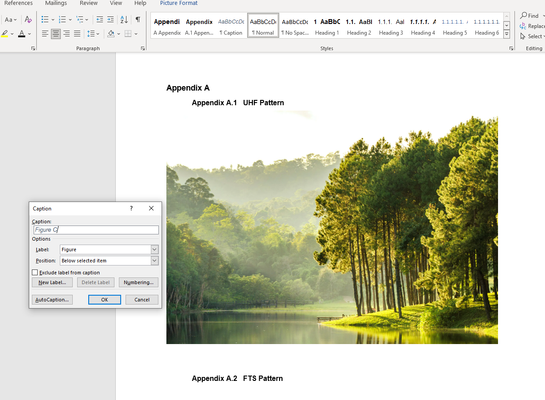The width and height of the screenshot is (545, 400).
Task: Open the Help tab
Action: tap(140, 3)
